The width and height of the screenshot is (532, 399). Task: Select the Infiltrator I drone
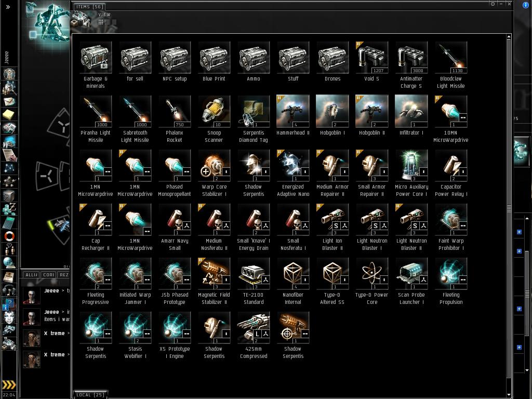[x=411, y=115]
